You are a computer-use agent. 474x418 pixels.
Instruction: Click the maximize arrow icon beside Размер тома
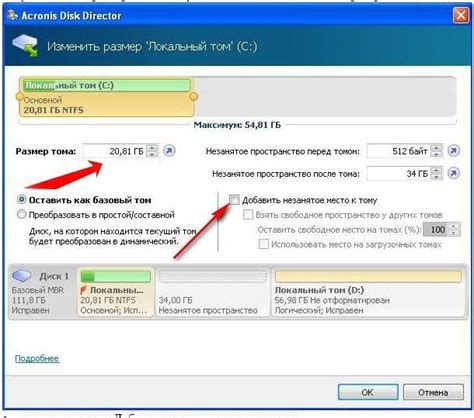[x=169, y=151]
